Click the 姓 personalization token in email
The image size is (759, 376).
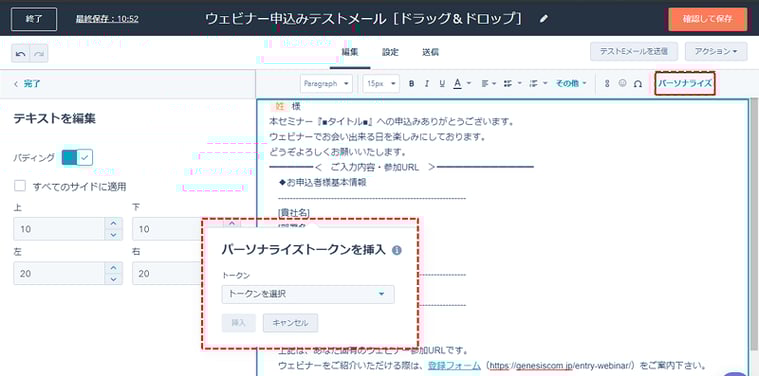pos(280,107)
